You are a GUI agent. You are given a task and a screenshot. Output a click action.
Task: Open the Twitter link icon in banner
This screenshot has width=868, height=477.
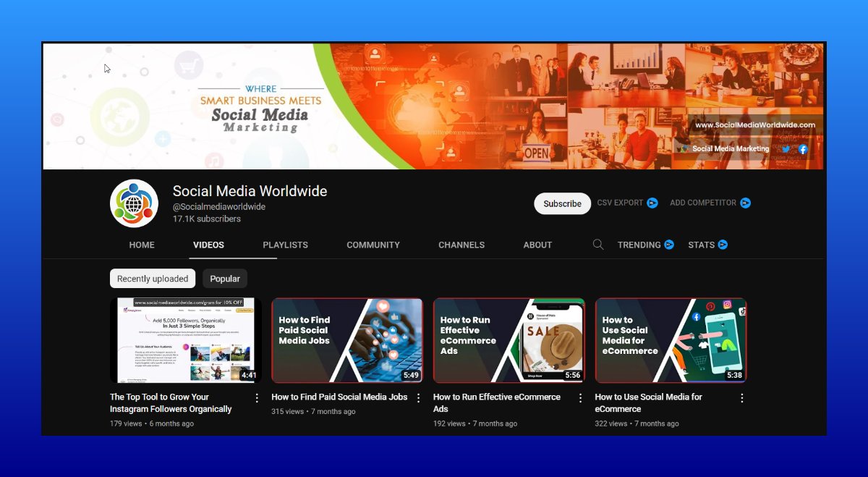pos(786,149)
